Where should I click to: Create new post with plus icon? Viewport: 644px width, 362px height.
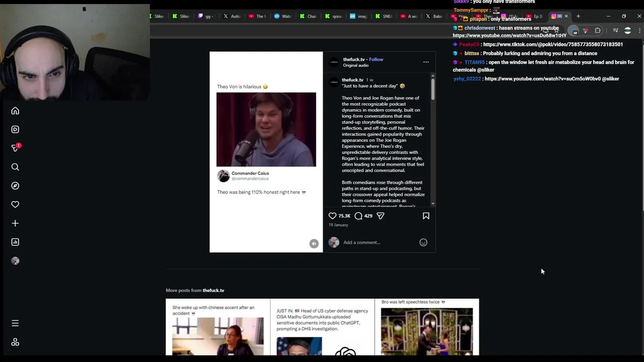tap(15, 223)
